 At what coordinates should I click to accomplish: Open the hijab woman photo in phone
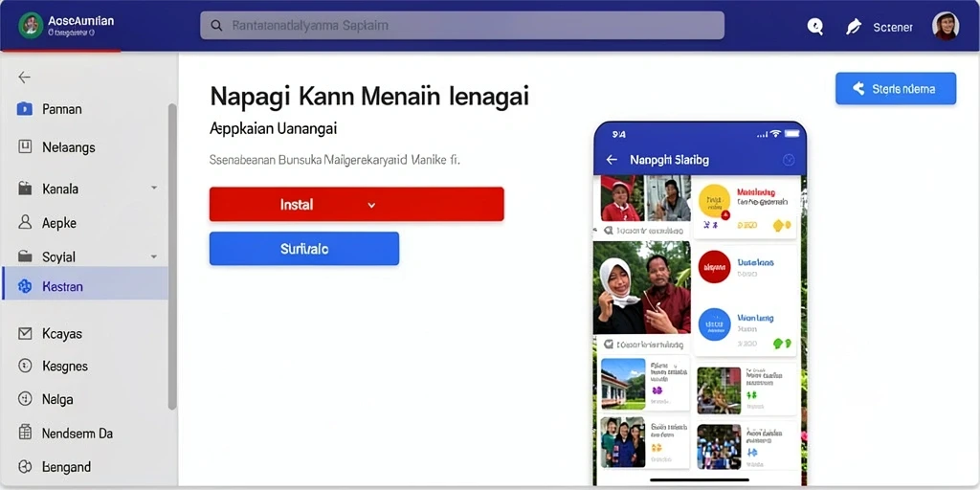[x=642, y=287]
